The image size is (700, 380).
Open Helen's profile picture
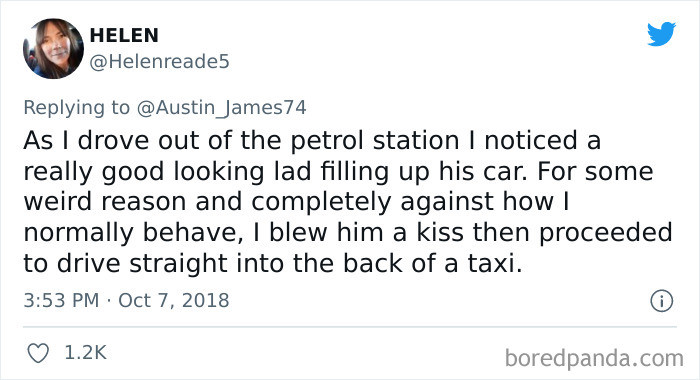pyautogui.click(x=53, y=49)
